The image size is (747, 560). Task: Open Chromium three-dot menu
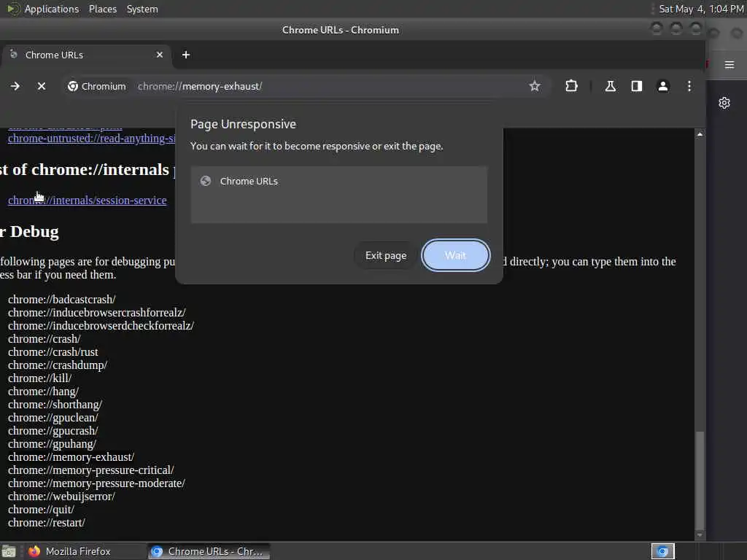689,86
